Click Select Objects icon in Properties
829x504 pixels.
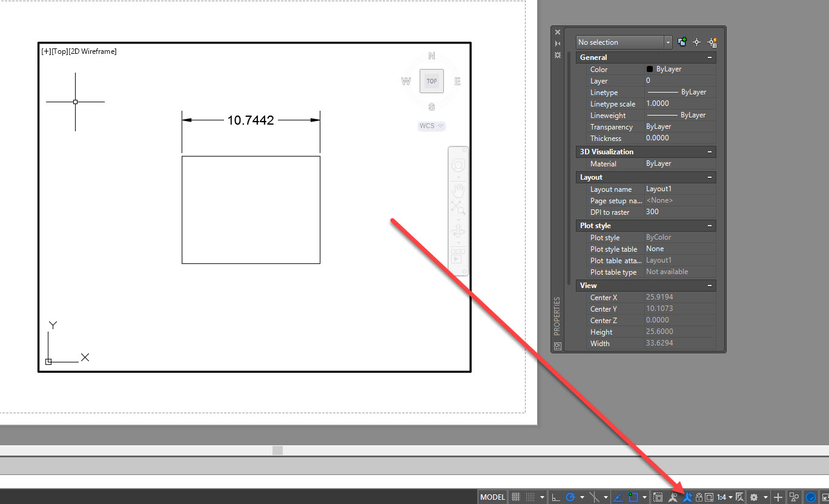point(697,42)
